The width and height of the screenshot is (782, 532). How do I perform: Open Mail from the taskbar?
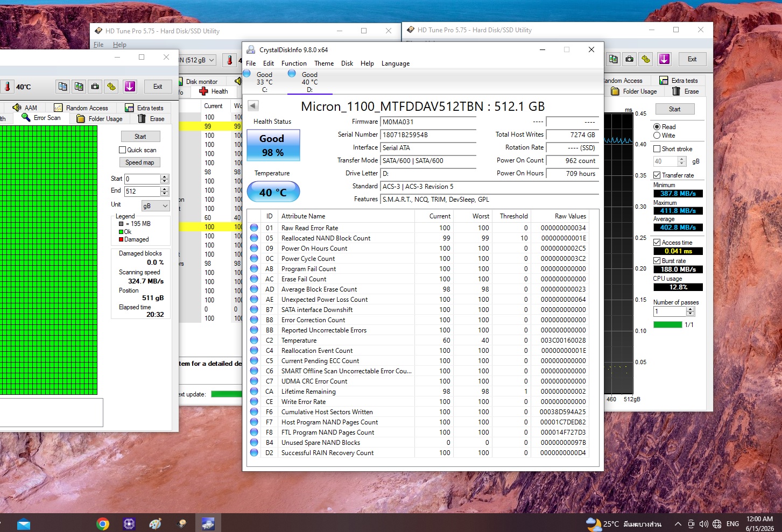pyautogui.click(x=24, y=523)
